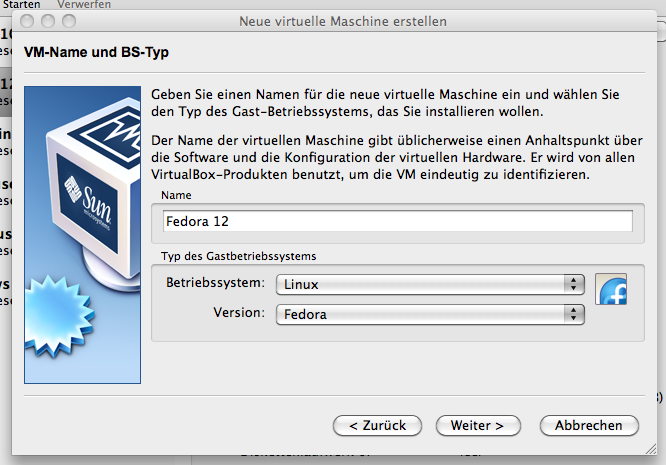Cancel the wizard with Abbrechen
Viewport: 666px width, 465px height.
coord(589,426)
